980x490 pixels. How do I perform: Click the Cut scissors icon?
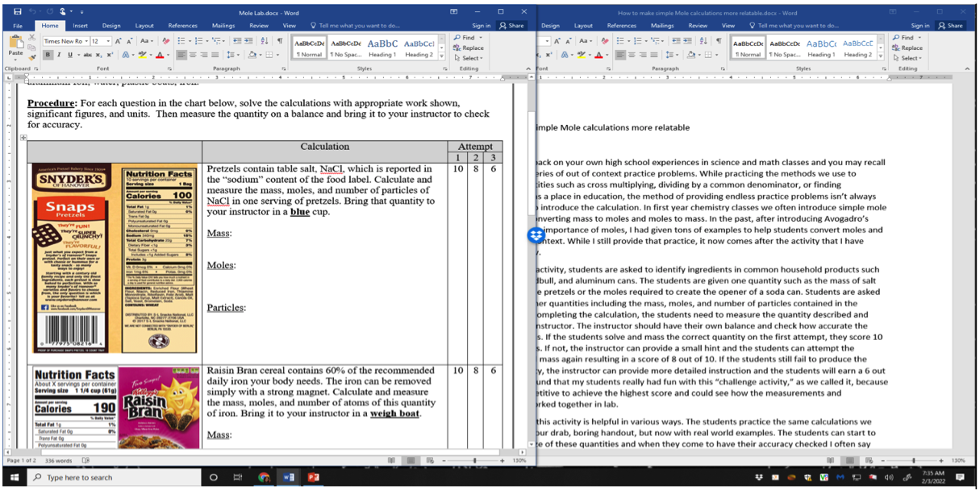(x=33, y=37)
